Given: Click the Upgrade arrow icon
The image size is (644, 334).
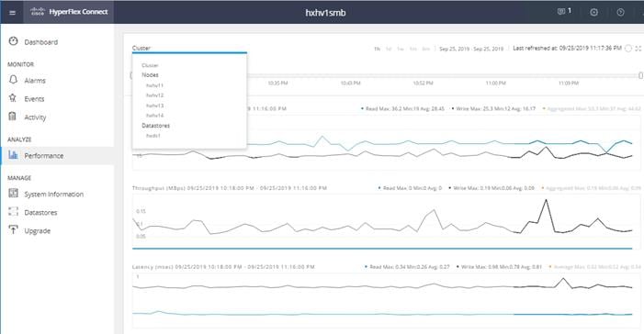Looking at the screenshot, I should click(13, 229).
